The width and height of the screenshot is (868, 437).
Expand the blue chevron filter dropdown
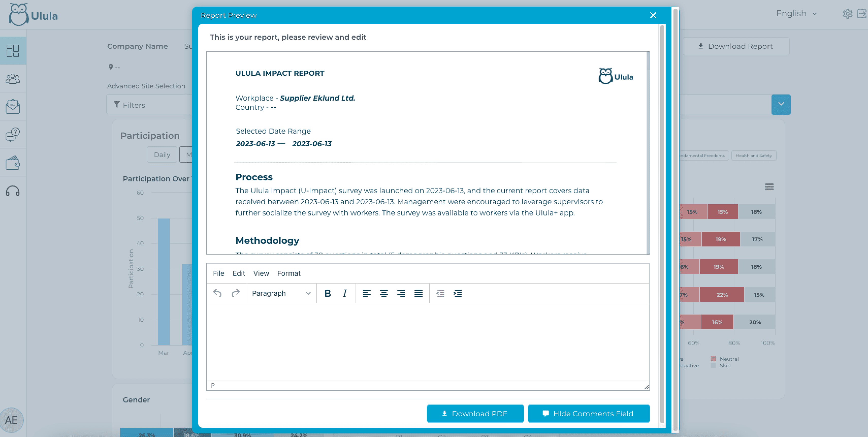coord(781,104)
